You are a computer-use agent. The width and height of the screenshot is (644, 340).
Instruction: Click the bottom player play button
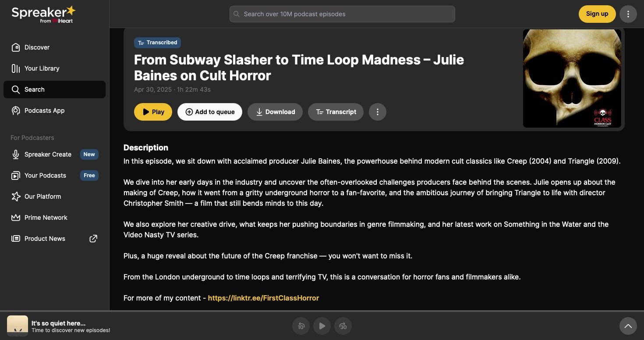[x=322, y=326]
